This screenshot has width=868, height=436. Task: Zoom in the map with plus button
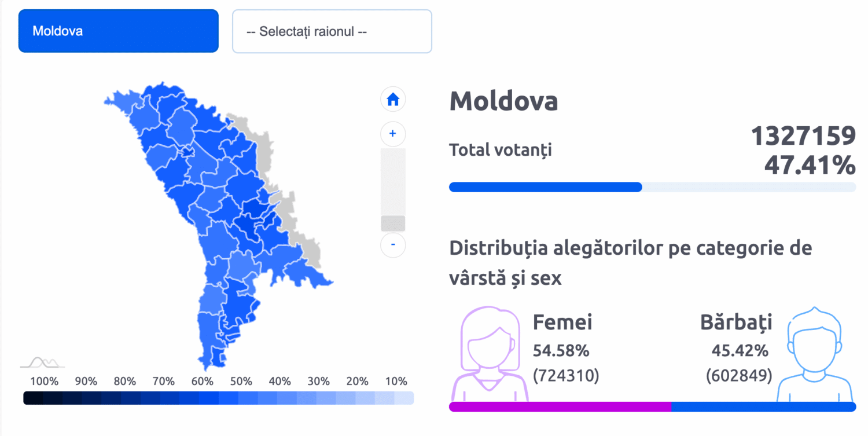(393, 134)
